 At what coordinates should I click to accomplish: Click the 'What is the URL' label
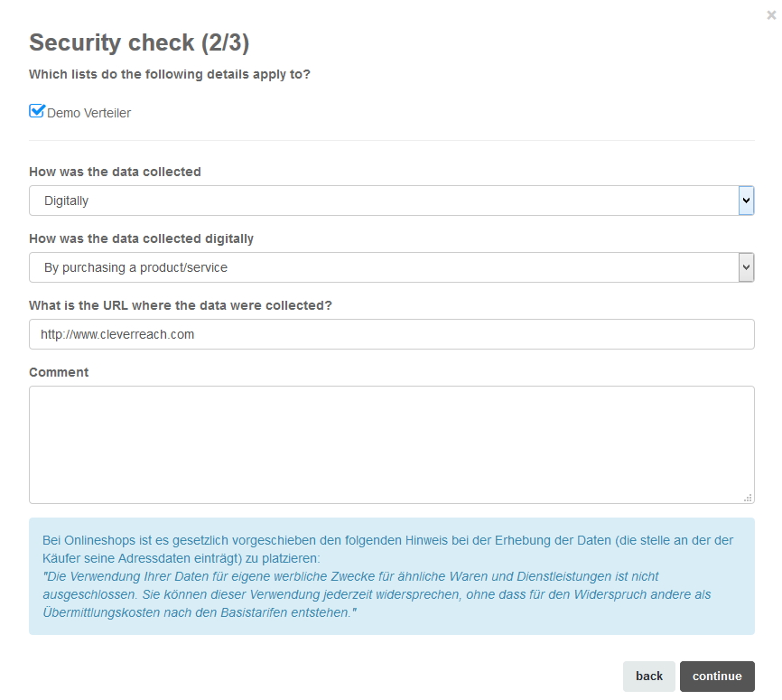(181, 305)
